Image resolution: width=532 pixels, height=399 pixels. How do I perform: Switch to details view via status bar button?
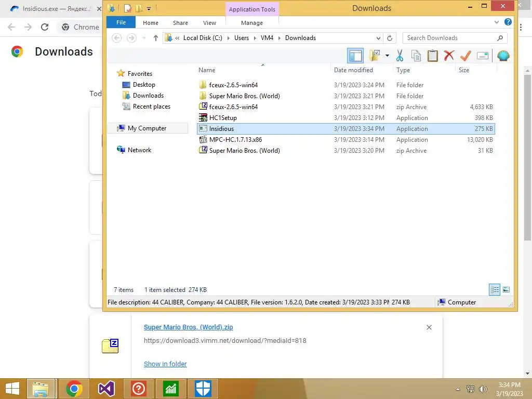(x=495, y=289)
